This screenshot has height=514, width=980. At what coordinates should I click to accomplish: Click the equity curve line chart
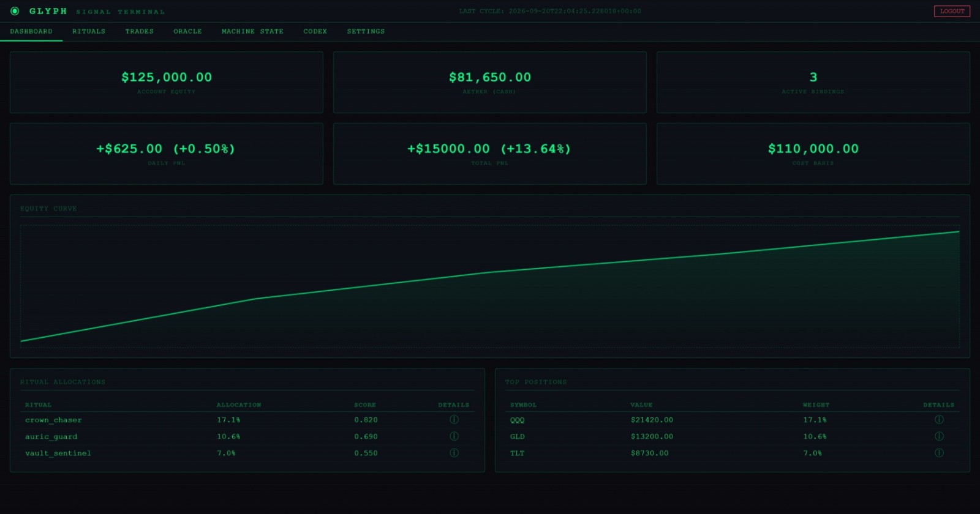490,286
